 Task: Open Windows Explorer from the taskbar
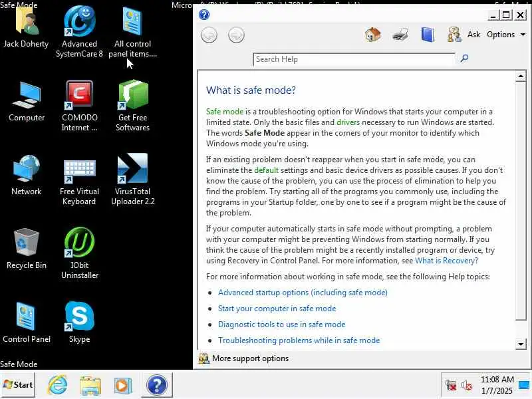point(90,386)
